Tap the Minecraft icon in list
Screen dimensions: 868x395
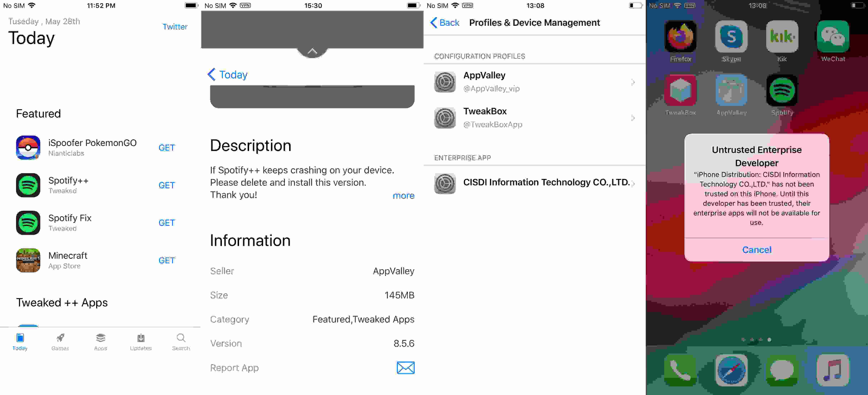tap(28, 260)
